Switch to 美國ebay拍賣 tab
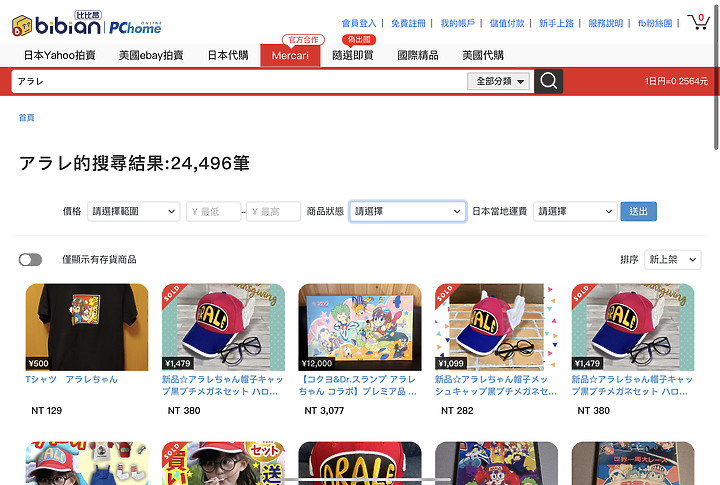 (151, 56)
